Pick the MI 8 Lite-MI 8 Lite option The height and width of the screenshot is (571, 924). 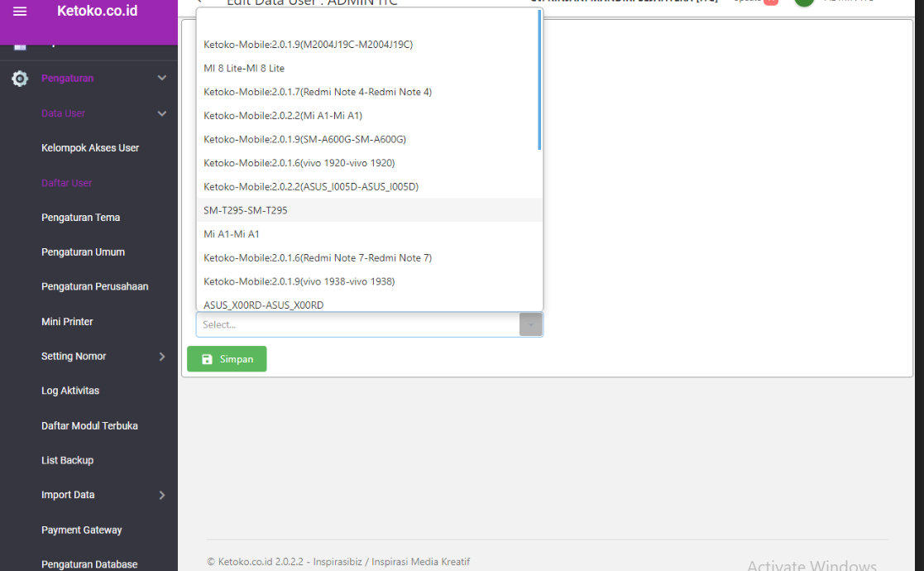(244, 68)
